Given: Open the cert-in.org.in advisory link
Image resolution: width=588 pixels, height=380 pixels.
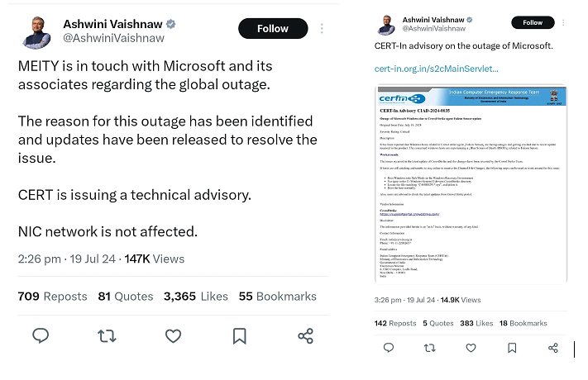Looking at the screenshot, I should point(436,68).
